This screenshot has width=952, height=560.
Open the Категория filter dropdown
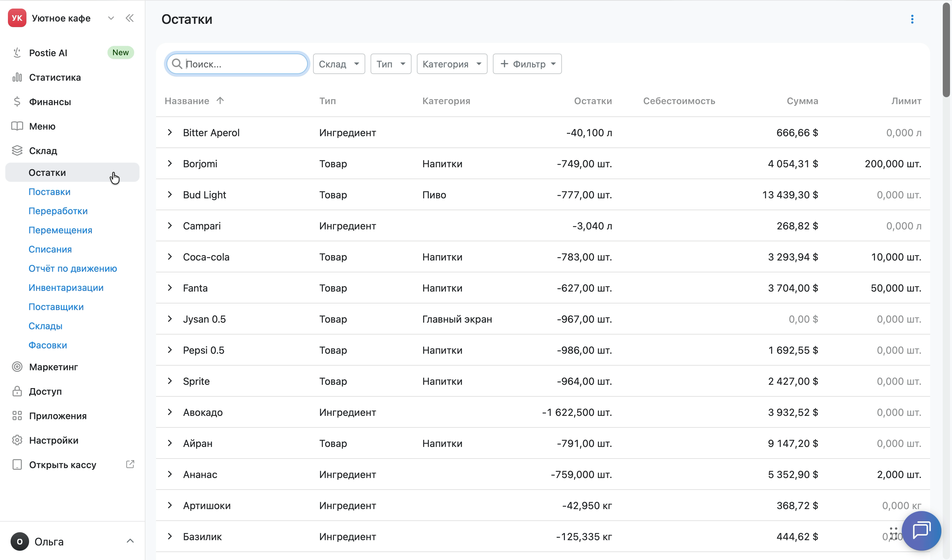pos(452,64)
